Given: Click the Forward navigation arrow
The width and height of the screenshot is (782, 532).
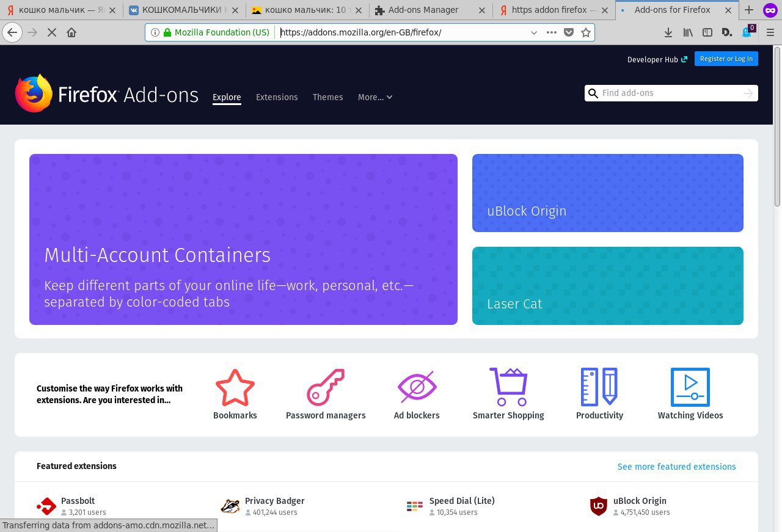Looking at the screenshot, I should tap(32, 32).
